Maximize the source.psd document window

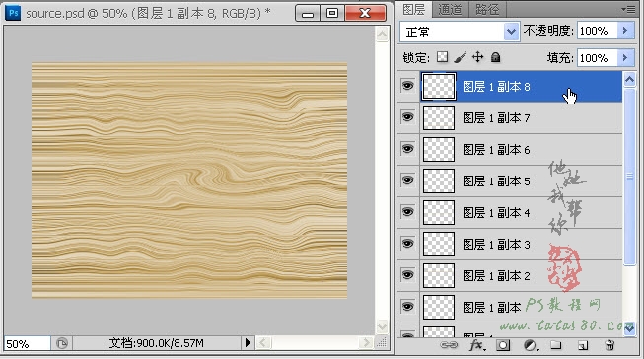[332, 13]
